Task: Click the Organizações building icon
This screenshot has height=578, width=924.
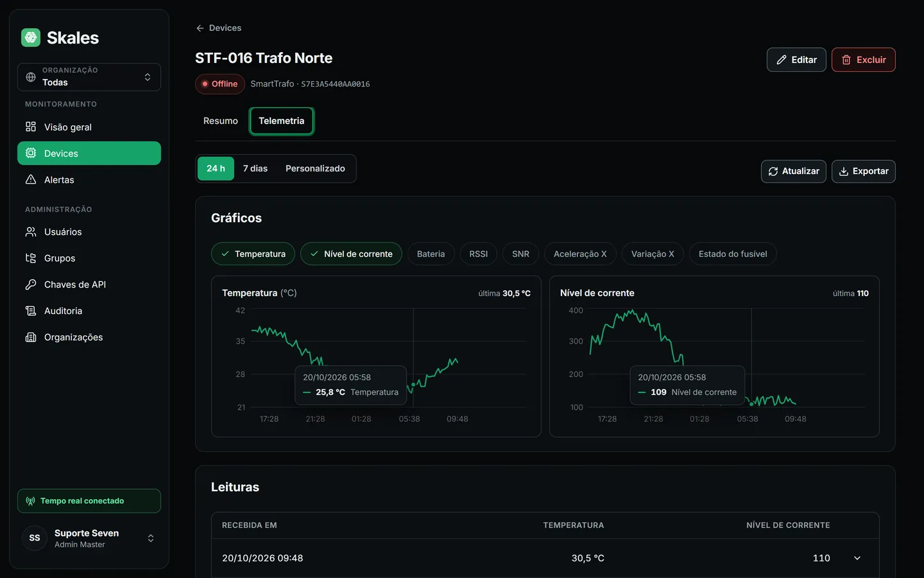Action: tap(31, 337)
